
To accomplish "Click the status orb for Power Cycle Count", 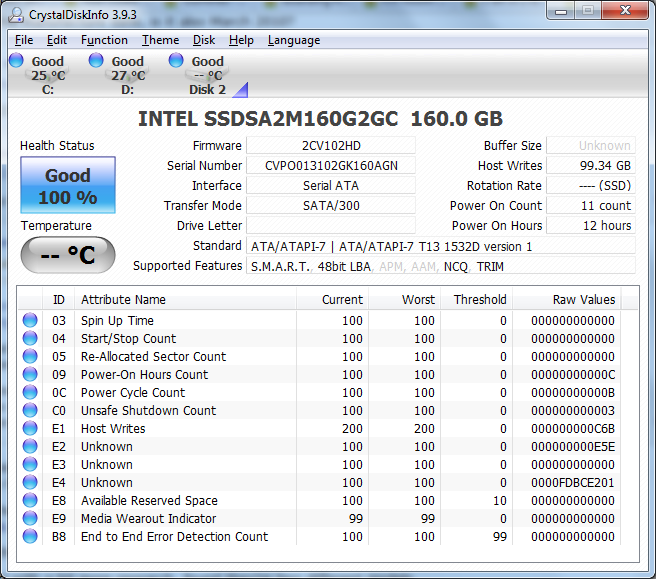I will (x=30, y=392).
